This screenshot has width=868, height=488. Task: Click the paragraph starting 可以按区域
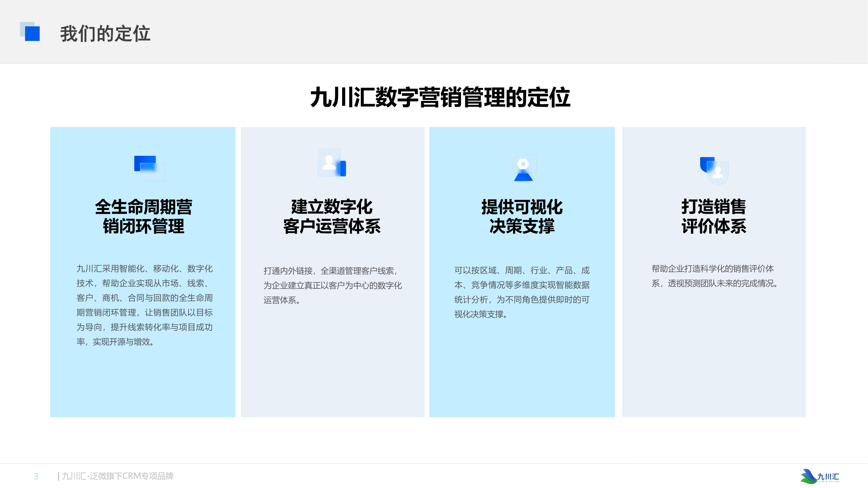522,292
